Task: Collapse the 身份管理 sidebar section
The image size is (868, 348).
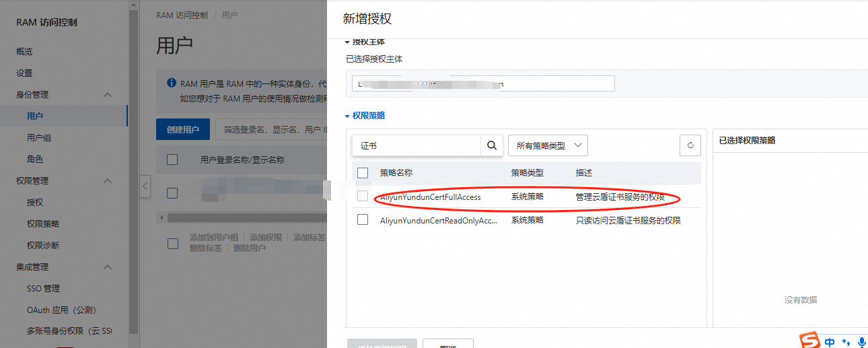Action: tap(107, 95)
